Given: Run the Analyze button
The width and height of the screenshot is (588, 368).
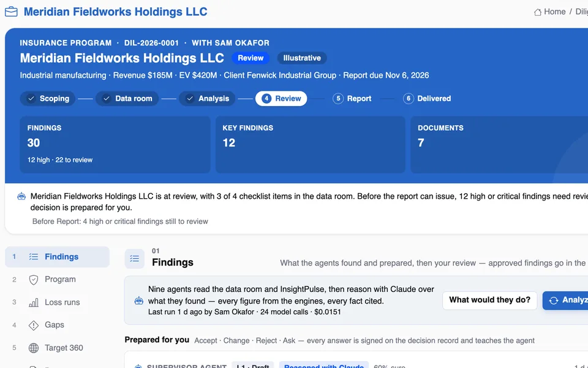Looking at the screenshot, I should pyautogui.click(x=565, y=300).
